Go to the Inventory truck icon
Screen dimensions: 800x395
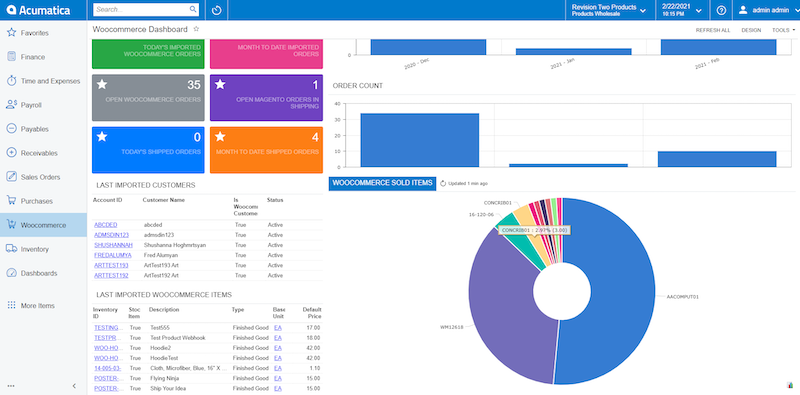coord(11,249)
